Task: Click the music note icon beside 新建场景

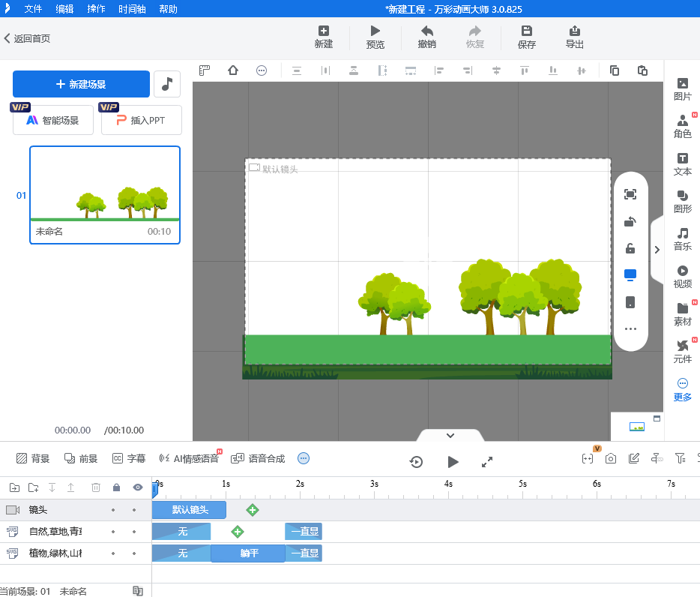Action: [x=166, y=84]
